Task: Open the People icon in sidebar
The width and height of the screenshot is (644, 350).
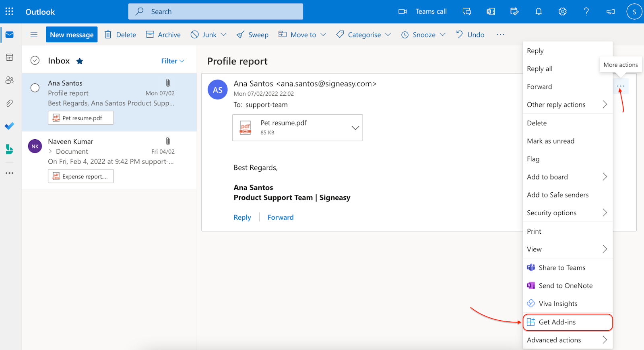Action: tap(10, 80)
